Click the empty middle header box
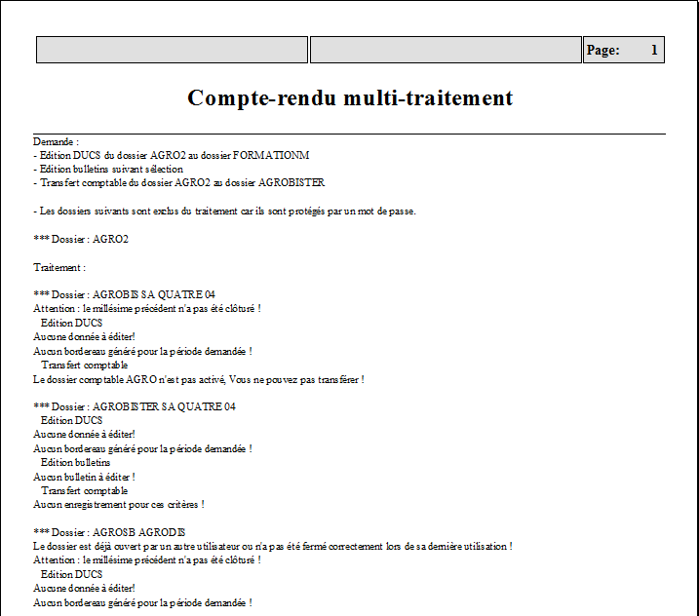 point(446,50)
